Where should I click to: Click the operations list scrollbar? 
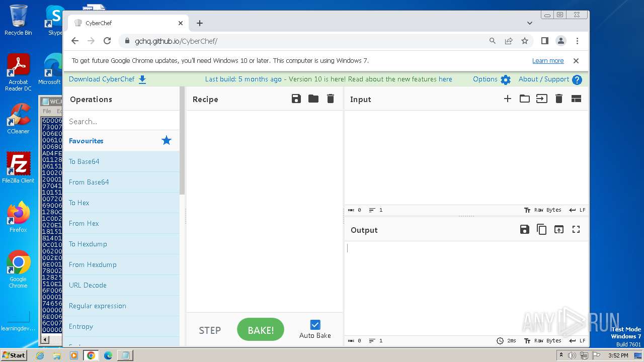click(183, 141)
